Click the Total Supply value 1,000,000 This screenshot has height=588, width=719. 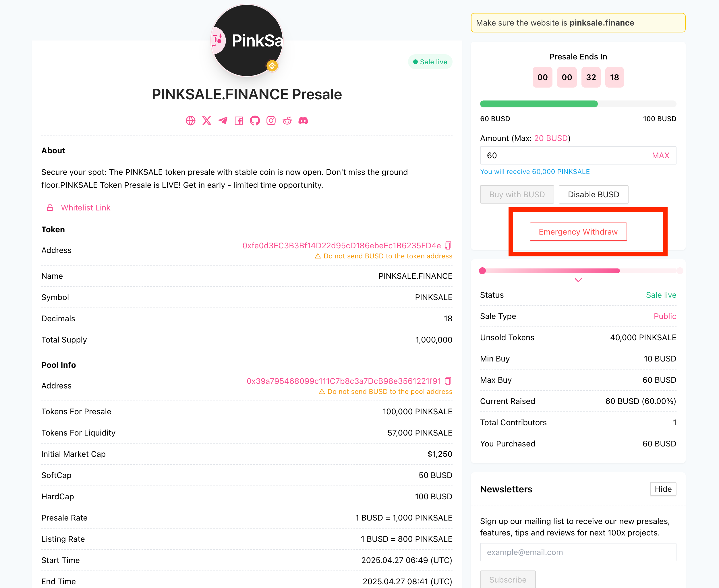434,340
